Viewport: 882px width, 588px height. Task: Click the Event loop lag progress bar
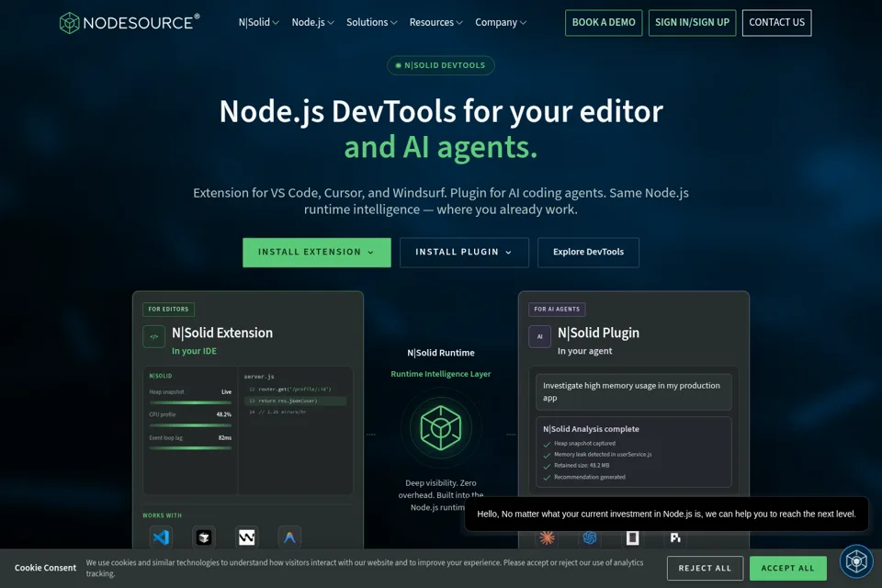coord(190,448)
